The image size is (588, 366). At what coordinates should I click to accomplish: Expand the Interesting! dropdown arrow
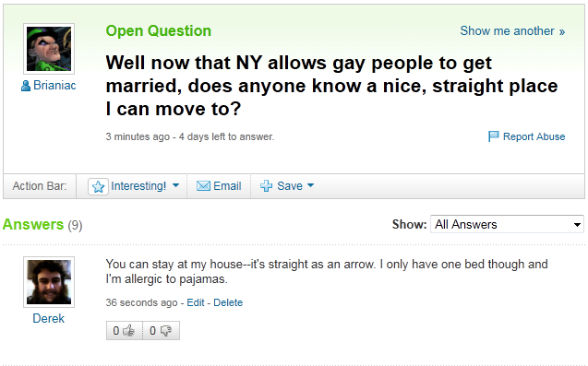175,185
